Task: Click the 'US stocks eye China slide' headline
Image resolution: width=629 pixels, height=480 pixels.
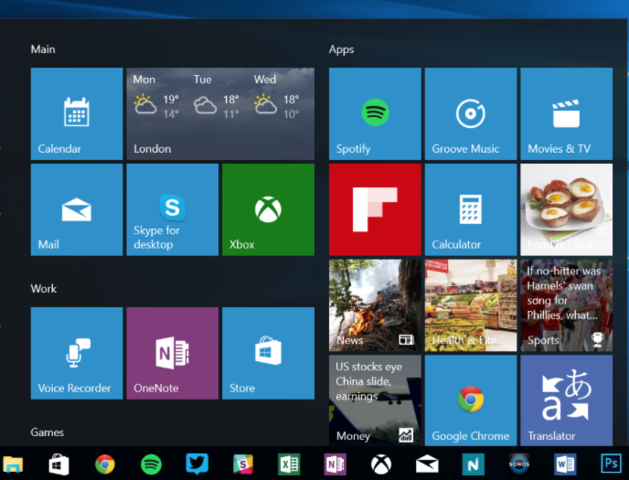Action: [x=369, y=381]
